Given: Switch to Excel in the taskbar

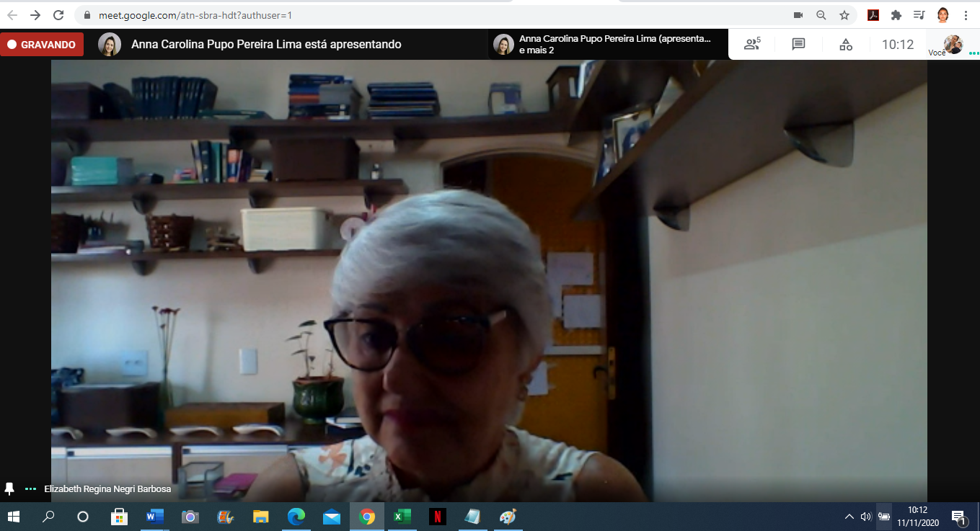Looking at the screenshot, I should [x=402, y=517].
